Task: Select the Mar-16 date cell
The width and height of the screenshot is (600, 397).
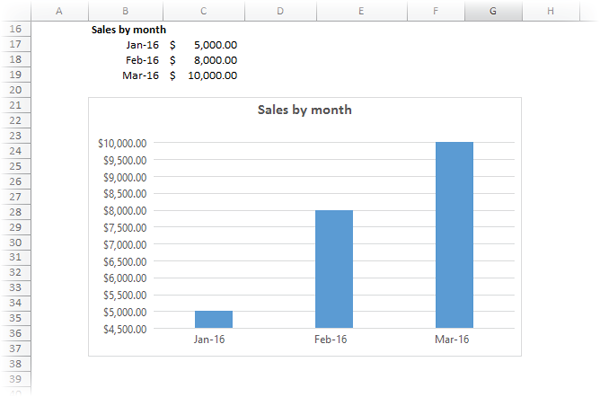Action: click(126, 75)
